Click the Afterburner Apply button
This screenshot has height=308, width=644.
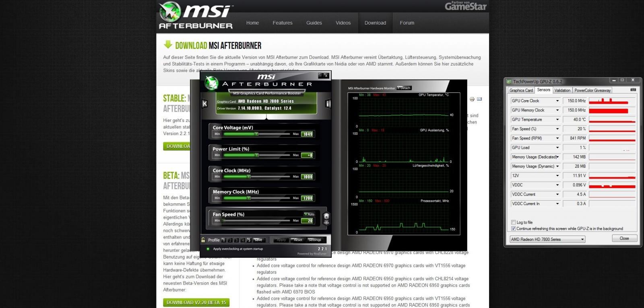coord(281,240)
